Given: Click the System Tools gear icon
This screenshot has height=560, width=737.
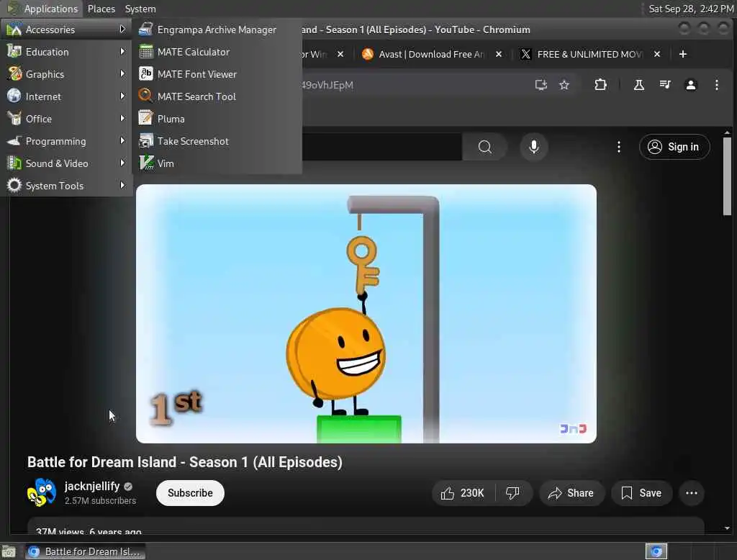Looking at the screenshot, I should 14,185.
